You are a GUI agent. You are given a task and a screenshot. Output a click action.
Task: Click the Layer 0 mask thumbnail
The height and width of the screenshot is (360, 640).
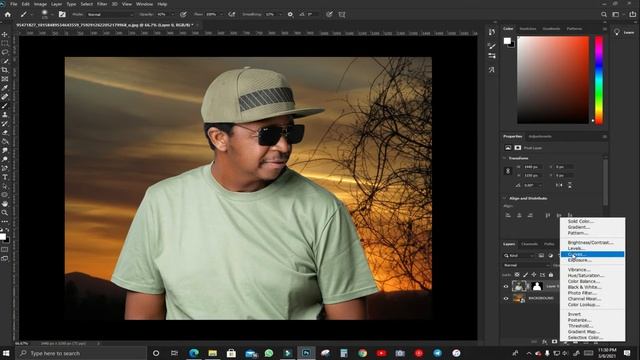(537, 287)
